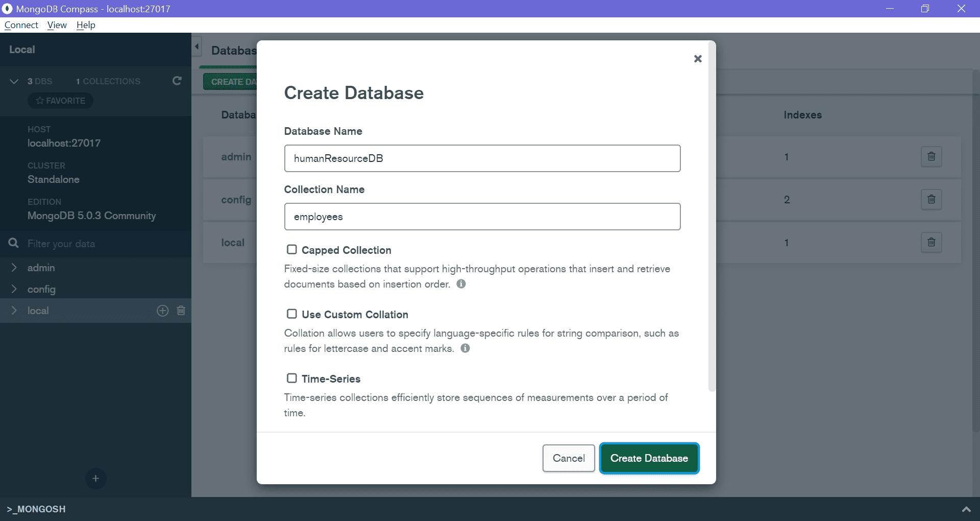
Task: Enable the Time-Series option
Action: point(291,378)
